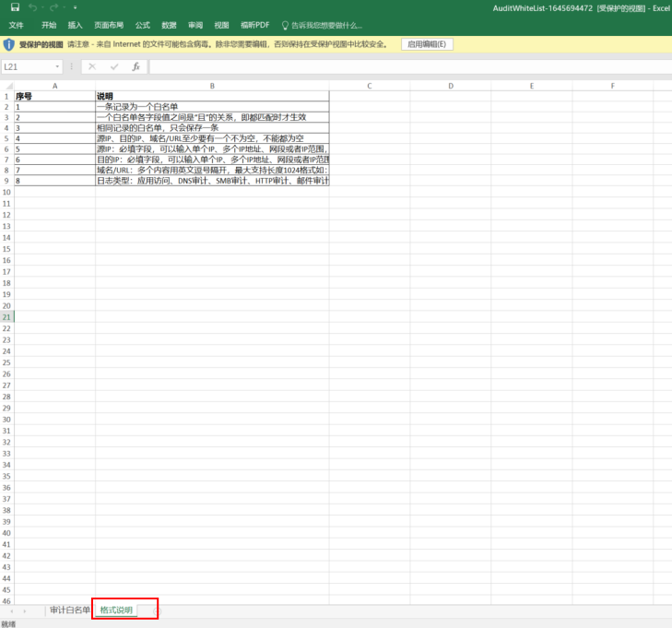Screen dimensions: 672x628
Task: Switch to the 审计白名单 sheet tab
Action: pos(70,610)
